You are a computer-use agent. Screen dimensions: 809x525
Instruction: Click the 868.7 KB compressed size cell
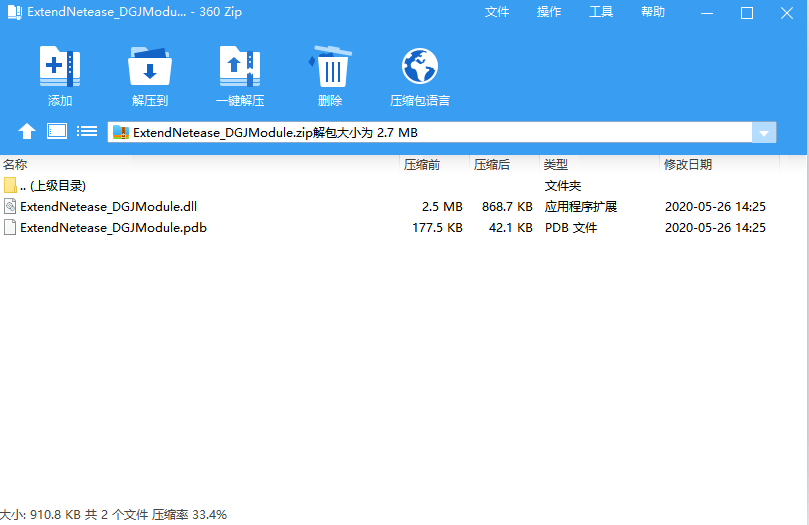(x=507, y=207)
